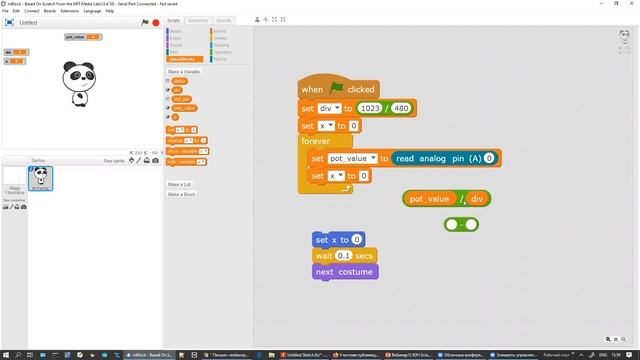Click the 1023 value in division block
This screenshot has width=640, height=360.
370,108
